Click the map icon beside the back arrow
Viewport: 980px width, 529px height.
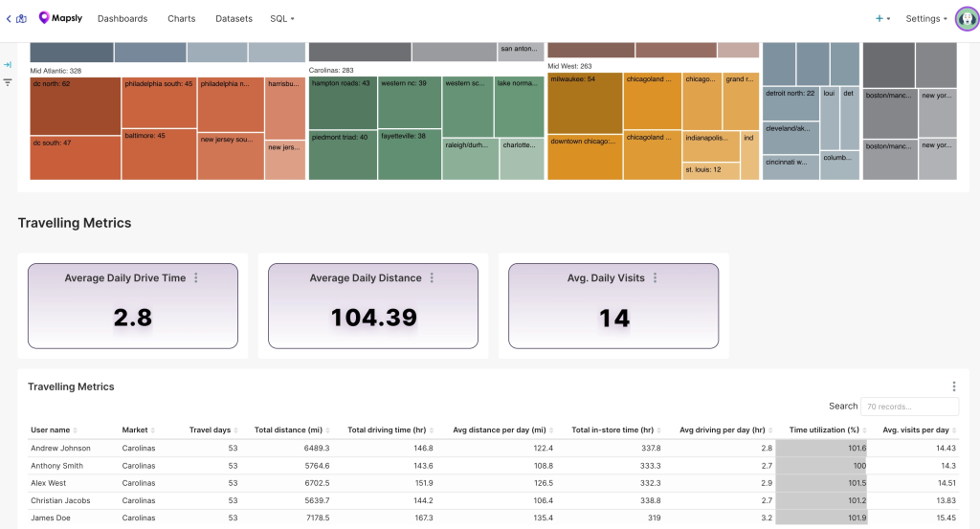[21, 18]
